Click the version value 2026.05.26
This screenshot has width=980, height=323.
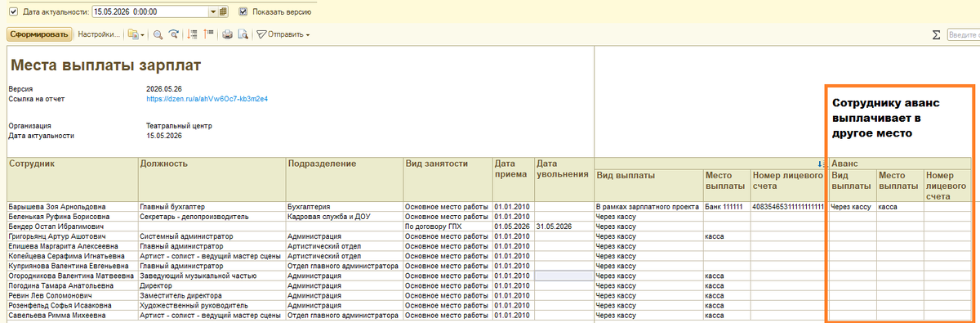pyautogui.click(x=163, y=88)
